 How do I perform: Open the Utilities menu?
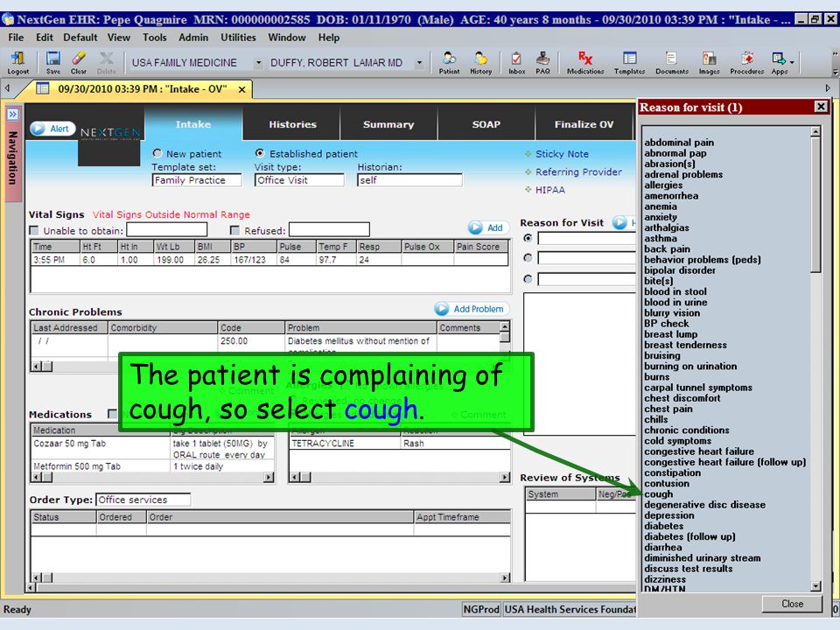238,38
